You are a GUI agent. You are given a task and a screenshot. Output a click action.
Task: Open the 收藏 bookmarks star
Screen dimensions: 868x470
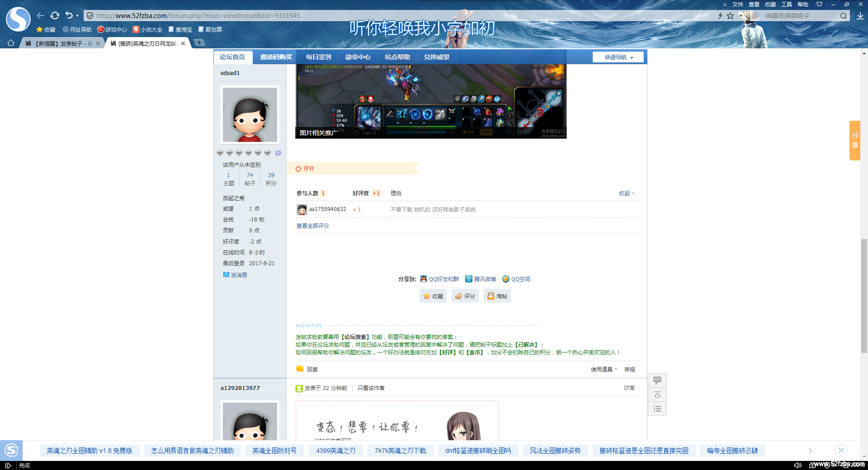pos(46,29)
